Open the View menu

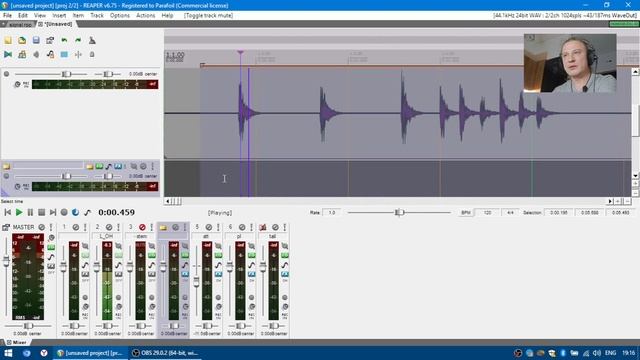point(40,16)
